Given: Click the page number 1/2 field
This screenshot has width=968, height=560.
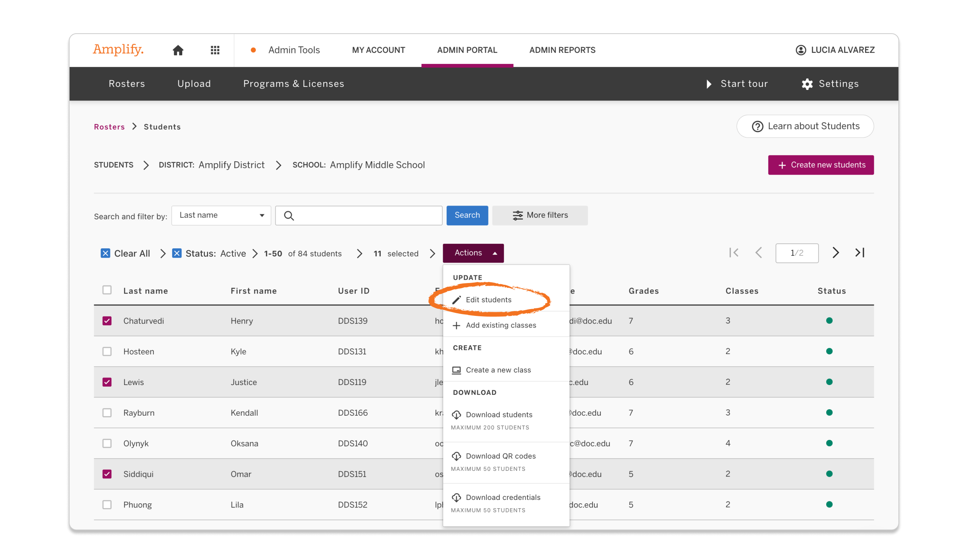Looking at the screenshot, I should pyautogui.click(x=797, y=253).
